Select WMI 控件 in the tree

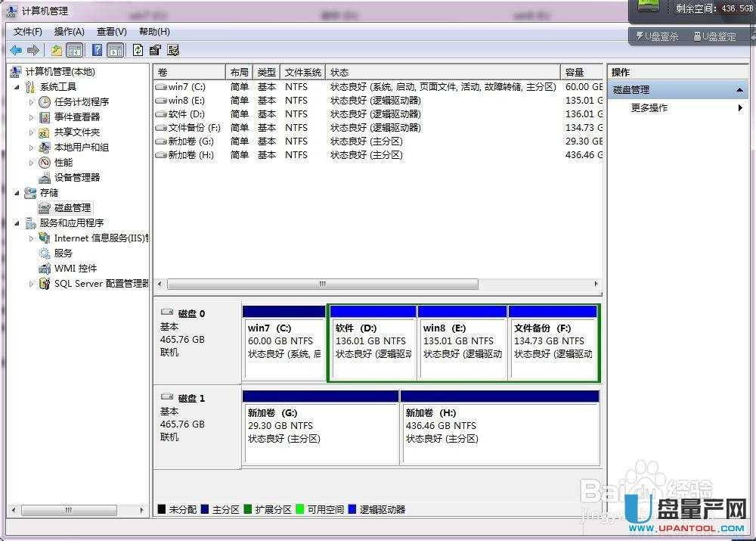click(75, 268)
